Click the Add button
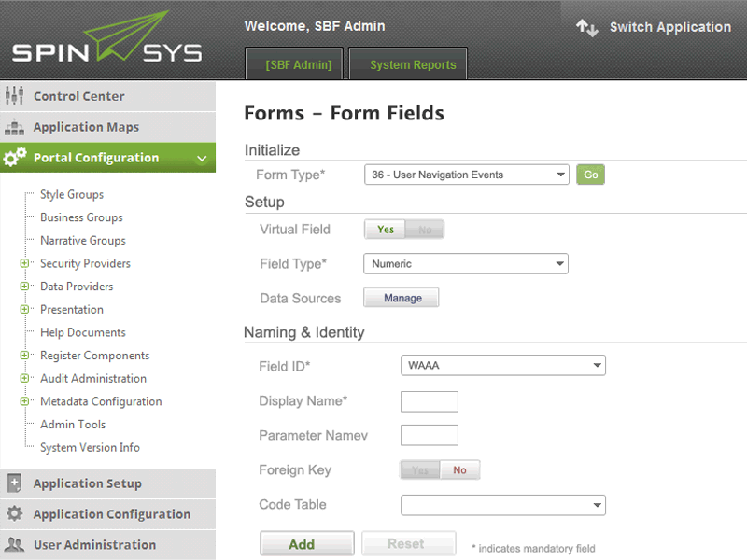The height and width of the screenshot is (560, 747). pos(306,542)
